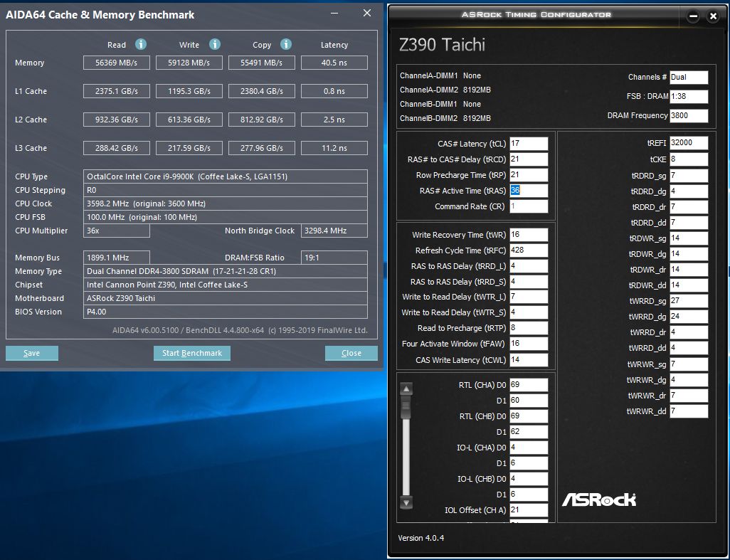
Task: Click the BIOS Version value P4.00
Action: 226,312
